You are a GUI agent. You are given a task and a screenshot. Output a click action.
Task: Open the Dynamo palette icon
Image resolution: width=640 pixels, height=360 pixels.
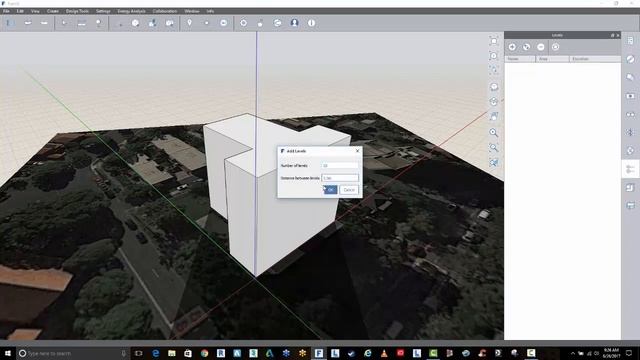[631, 132]
